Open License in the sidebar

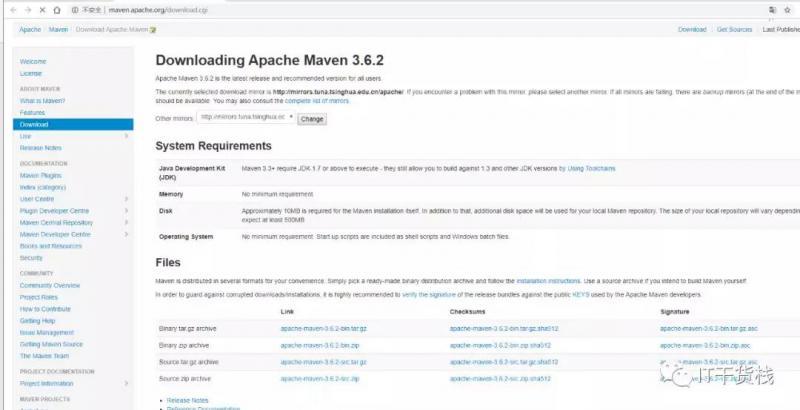pos(31,73)
